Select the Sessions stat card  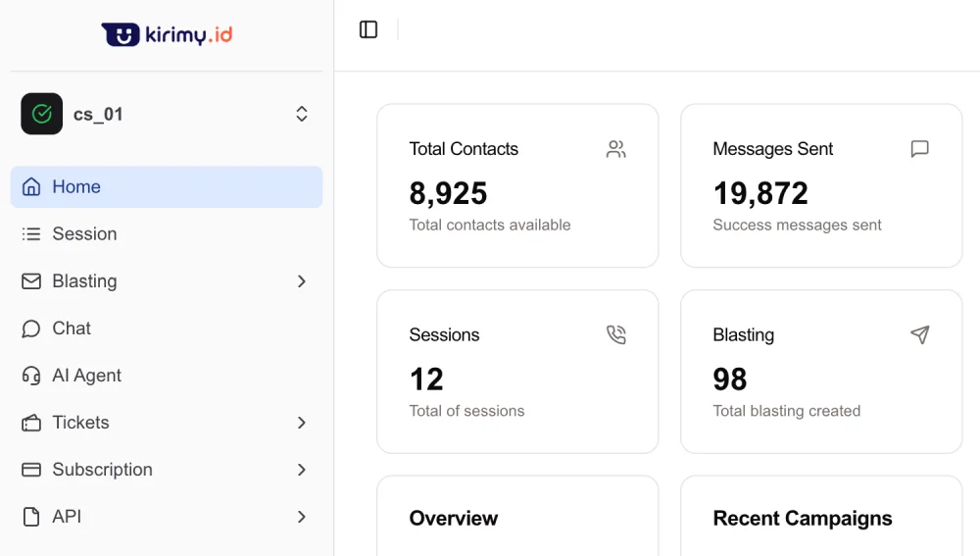coord(517,371)
